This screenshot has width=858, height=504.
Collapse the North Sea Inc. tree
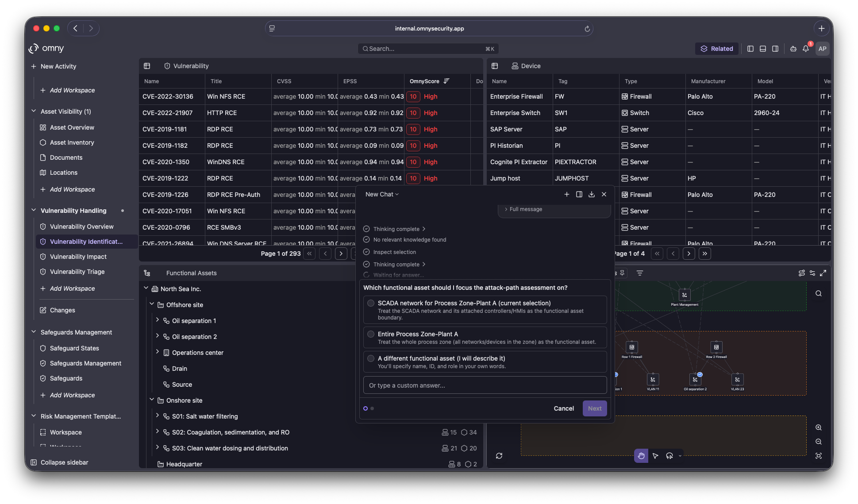(x=146, y=289)
